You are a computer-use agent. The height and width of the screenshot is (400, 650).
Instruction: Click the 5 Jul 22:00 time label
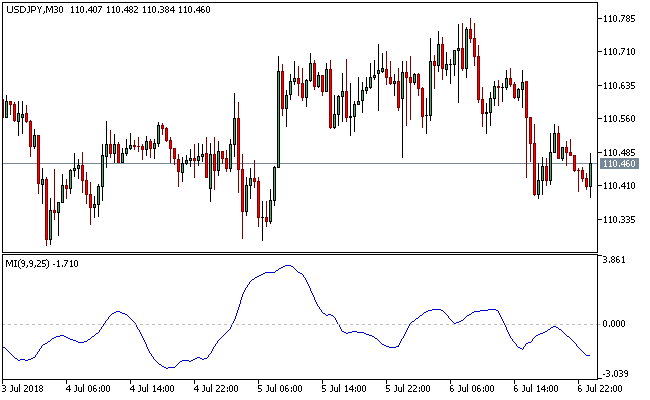(408, 389)
